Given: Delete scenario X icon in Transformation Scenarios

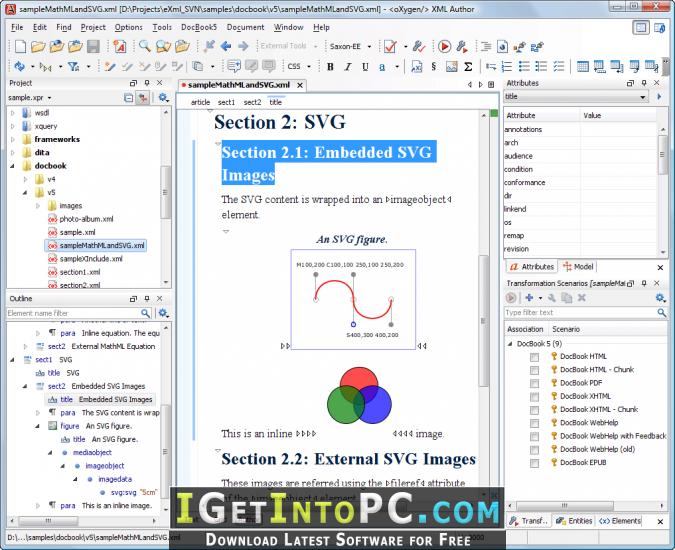Looking at the screenshot, I should pos(582,297).
